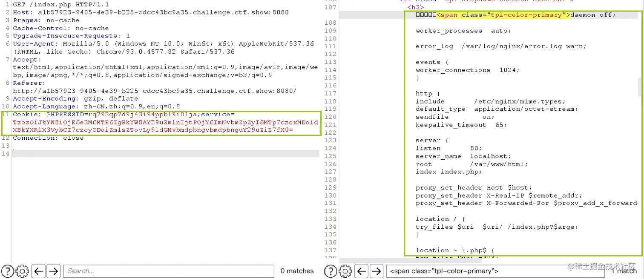Go to next match in response pane
The height and width of the screenshot is (279, 644).
(376, 271)
